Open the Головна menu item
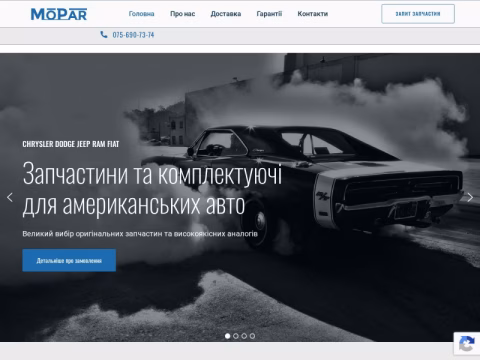 pos(141,14)
